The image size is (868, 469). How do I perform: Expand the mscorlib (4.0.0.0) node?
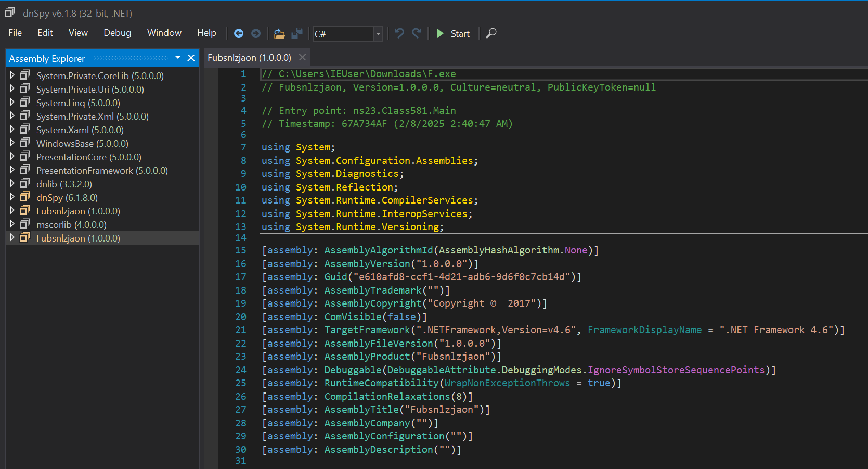12,224
